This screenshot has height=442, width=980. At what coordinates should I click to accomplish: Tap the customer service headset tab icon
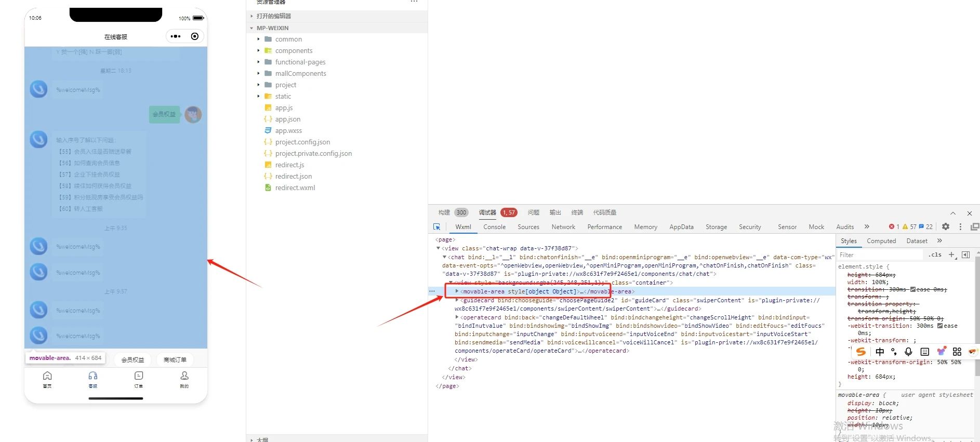coord(93,376)
